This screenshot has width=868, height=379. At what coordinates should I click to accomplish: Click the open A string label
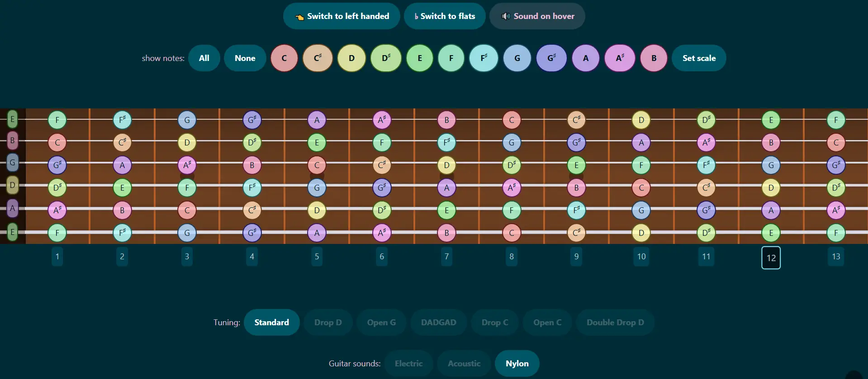(12, 208)
